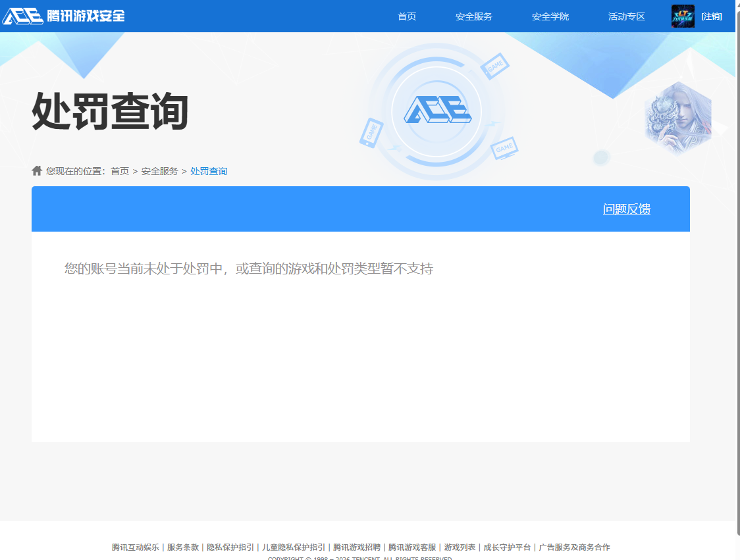Select 处罚查询 in the breadcrumb
This screenshot has height=560, width=740.
pos(208,170)
